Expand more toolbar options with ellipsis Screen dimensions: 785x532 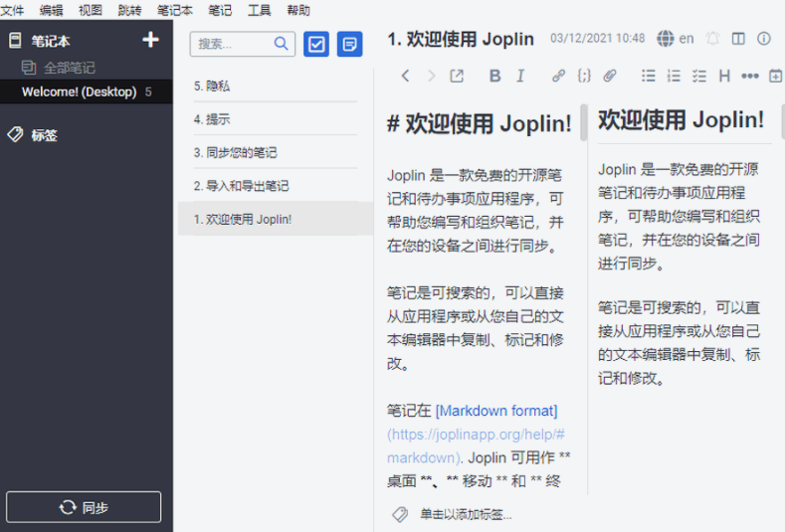pyautogui.click(x=750, y=76)
